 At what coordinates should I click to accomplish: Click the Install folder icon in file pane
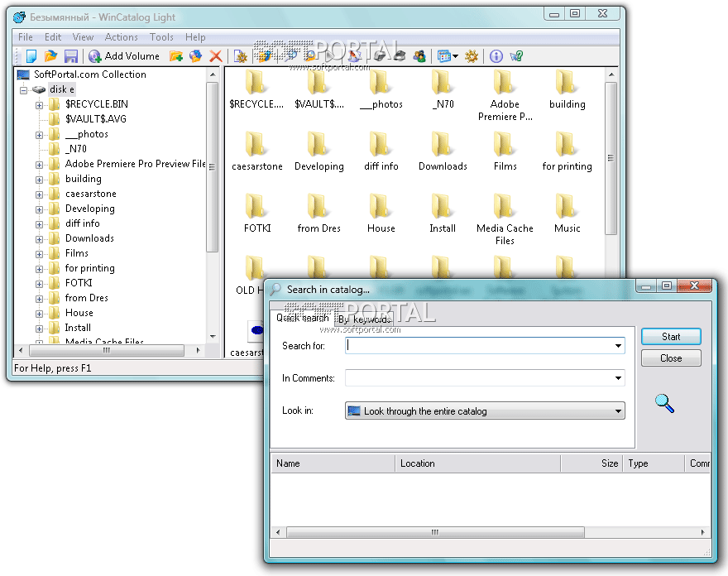click(442, 206)
